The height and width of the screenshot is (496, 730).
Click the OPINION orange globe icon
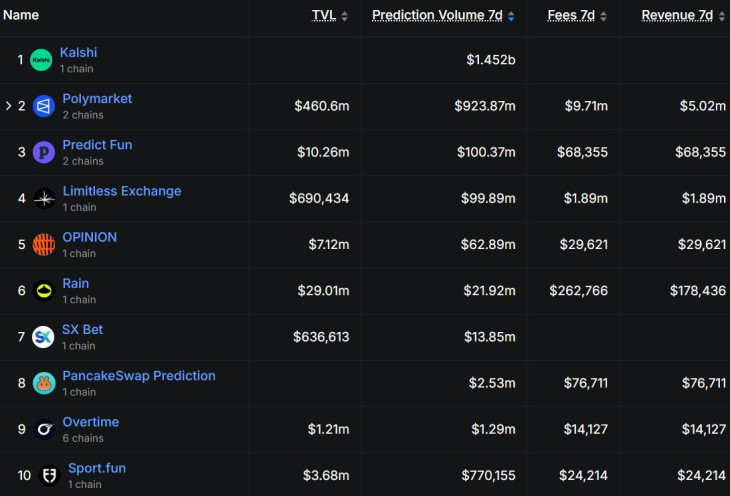(44, 245)
